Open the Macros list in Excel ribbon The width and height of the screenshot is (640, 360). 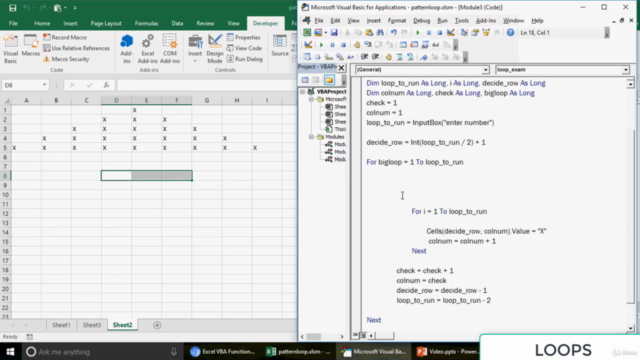point(31,46)
